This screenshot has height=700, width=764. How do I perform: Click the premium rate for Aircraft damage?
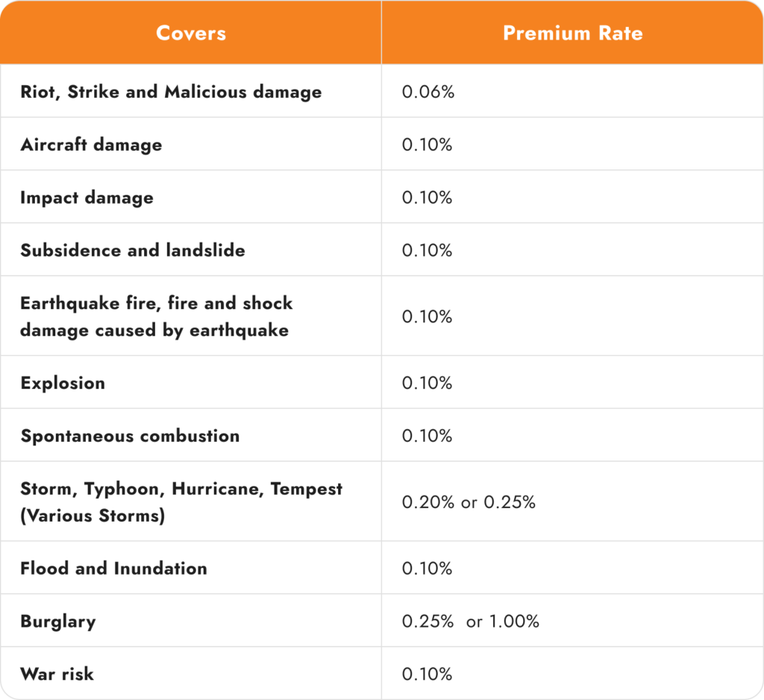point(428,145)
